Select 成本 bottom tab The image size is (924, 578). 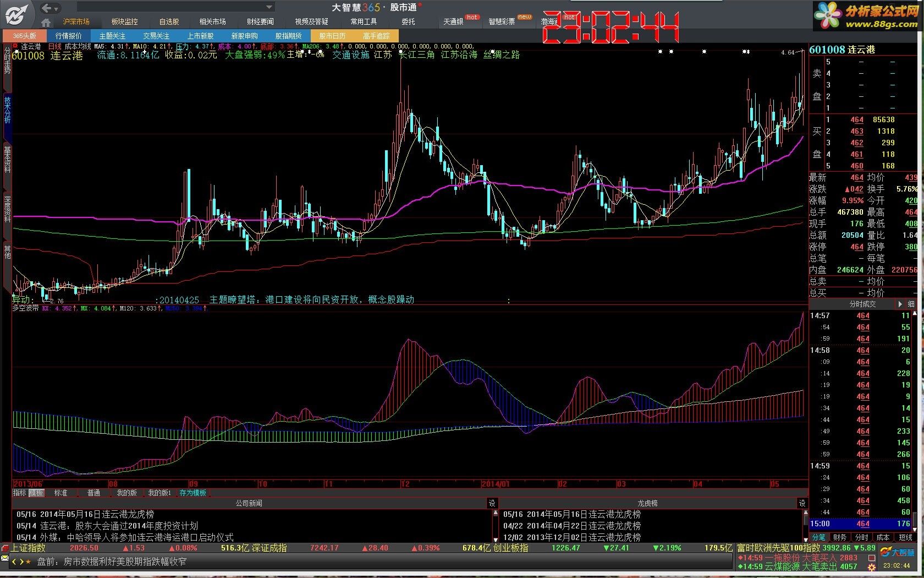883,537
